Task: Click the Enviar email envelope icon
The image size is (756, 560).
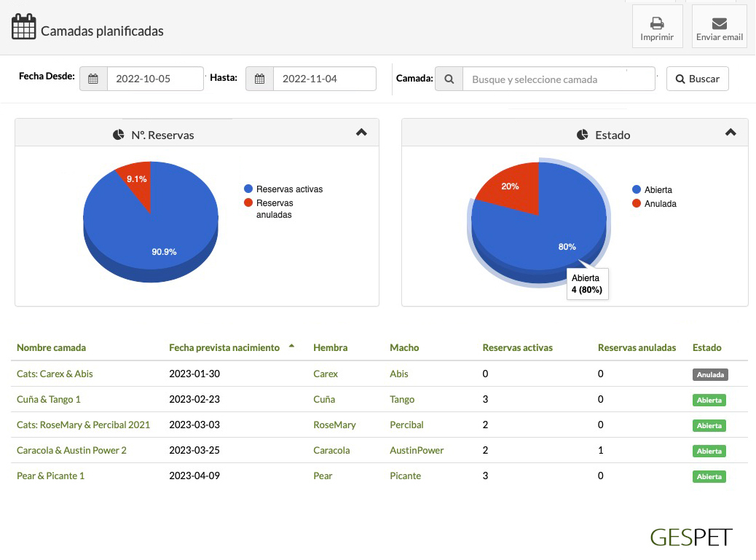Action: point(719,23)
